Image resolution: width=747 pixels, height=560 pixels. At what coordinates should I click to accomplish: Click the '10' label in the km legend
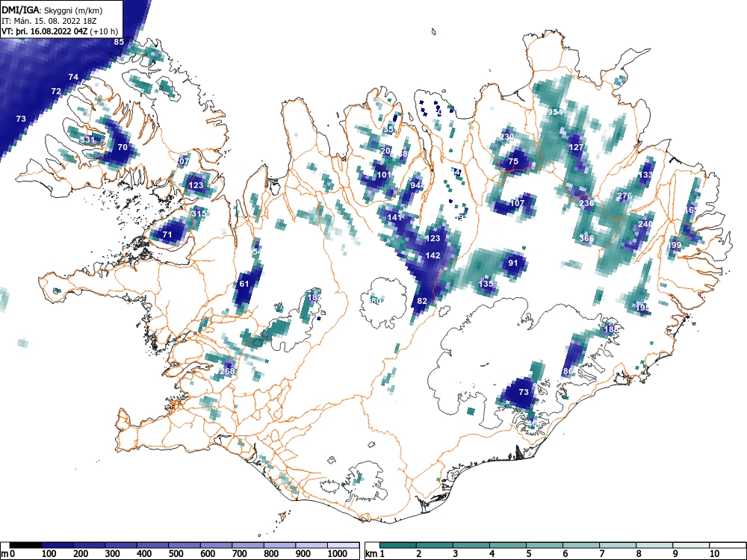(714, 554)
